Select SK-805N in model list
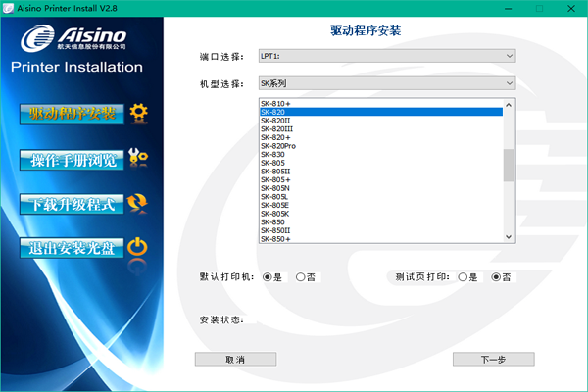 [381, 188]
